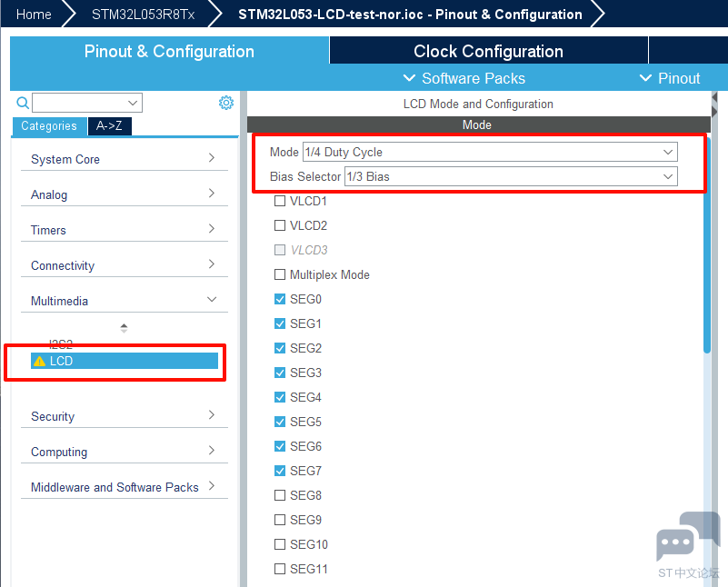The width and height of the screenshot is (728, 587).
Task: Expand the Computing category
Action: 125,452
